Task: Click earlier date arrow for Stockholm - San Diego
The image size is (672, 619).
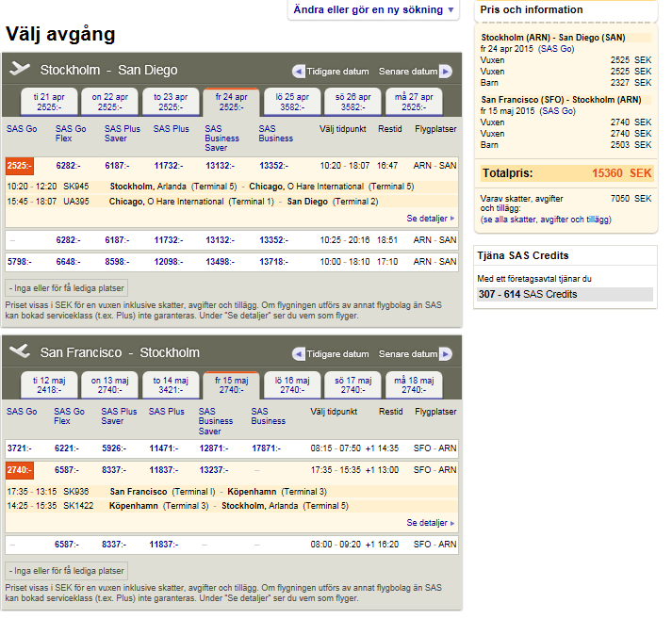Action: click(x=298, y=72)
